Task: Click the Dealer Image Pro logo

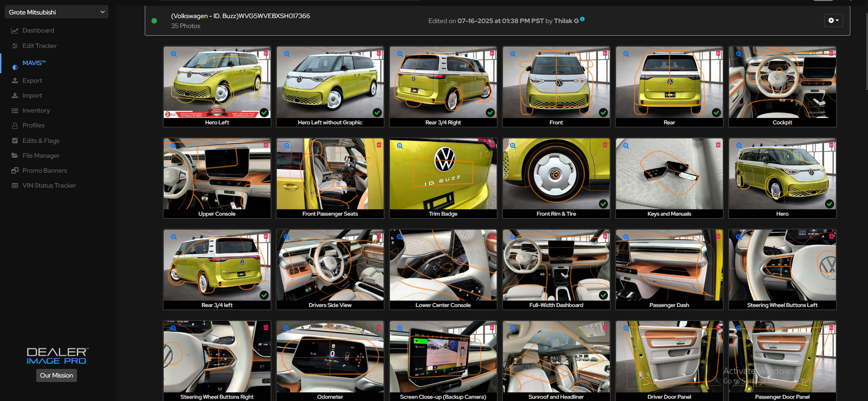Action: [x=57, y=356]
